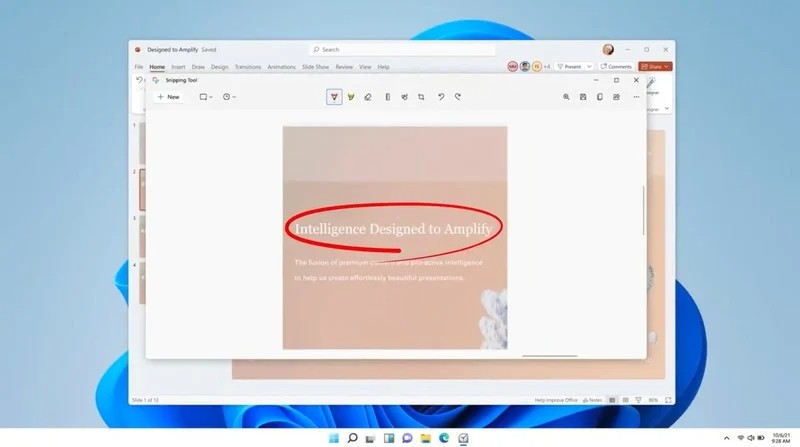Open the Slide Show ribbon tab
This screenshot has width=800, height=447.
(315, 67)
